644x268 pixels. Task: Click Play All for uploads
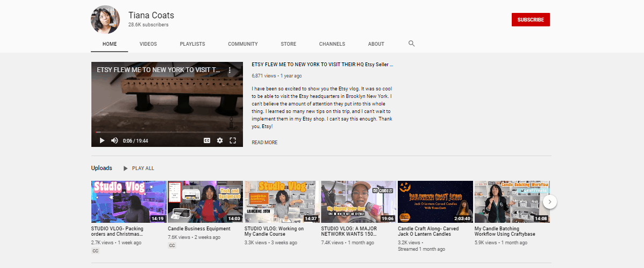coord(139,168)
